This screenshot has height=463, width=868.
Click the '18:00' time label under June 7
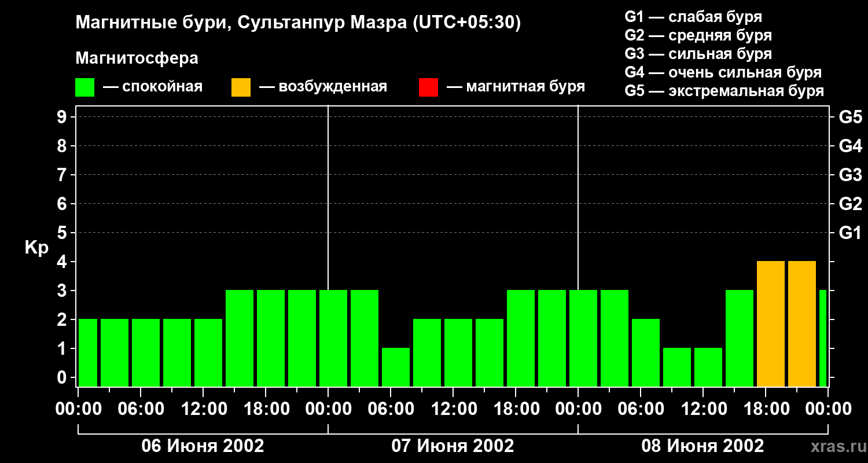tap(516, 409)
